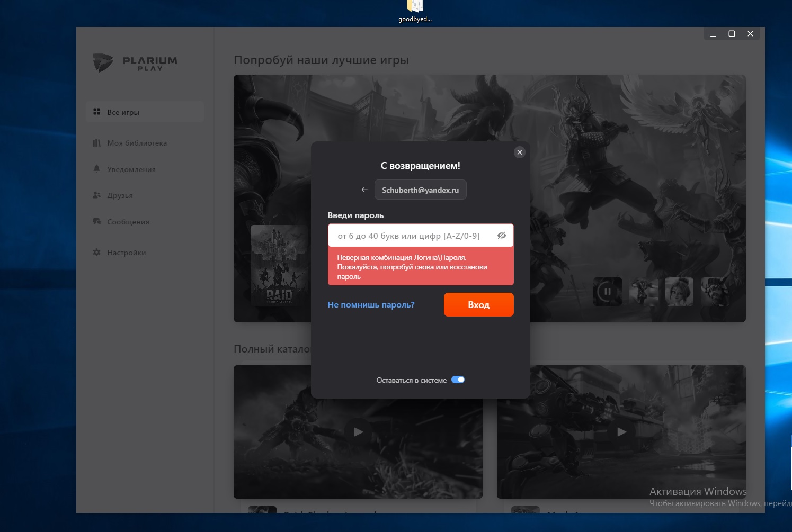Click the RAID game cover thumbnail
Screen dimensions: 792x532
279,265
